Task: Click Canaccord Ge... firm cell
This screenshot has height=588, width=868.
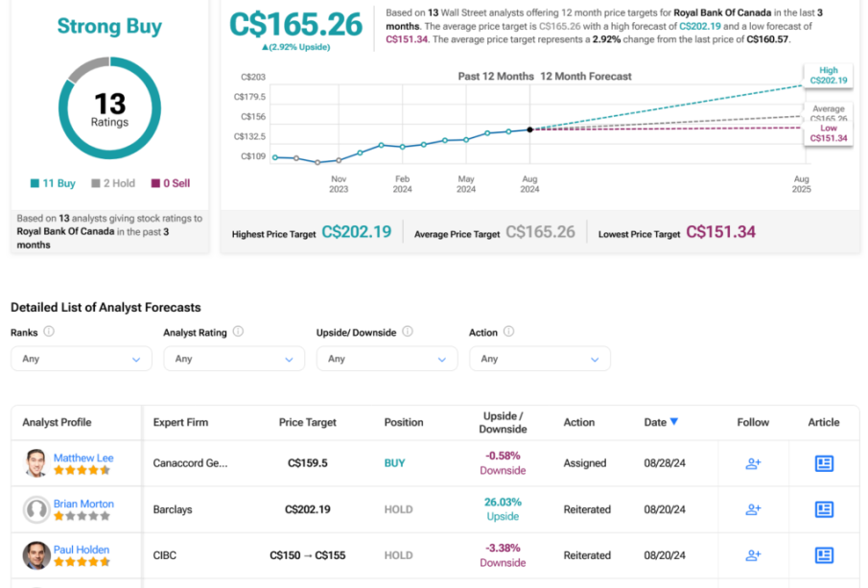Action: pyautogui.click(x=190, y=463)
